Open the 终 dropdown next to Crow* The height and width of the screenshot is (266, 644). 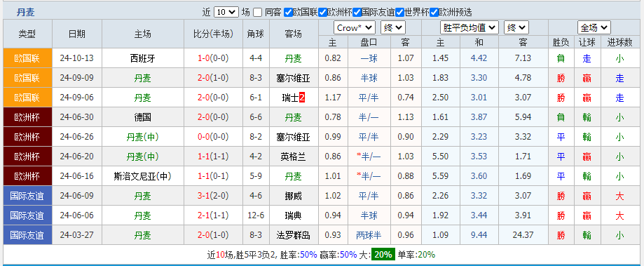[x=392, y=27]
